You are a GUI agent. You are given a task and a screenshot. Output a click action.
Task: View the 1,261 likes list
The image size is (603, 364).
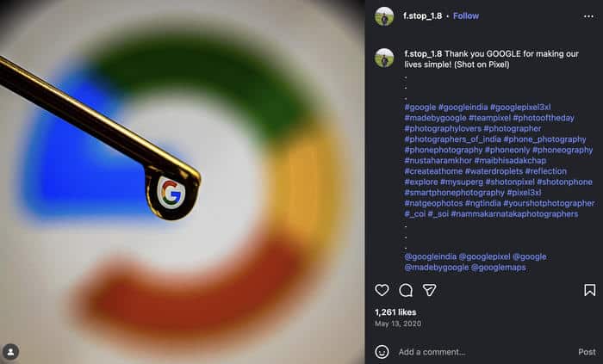(x=395, y=312)
